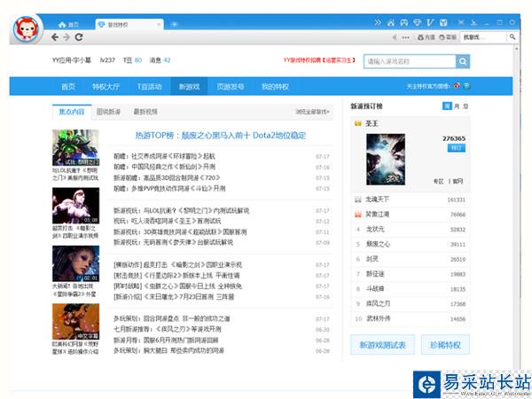The height and width of the screenshot is (399, 532).
Task: Click the blue reserve button under 276365
Action: [457, 148]
